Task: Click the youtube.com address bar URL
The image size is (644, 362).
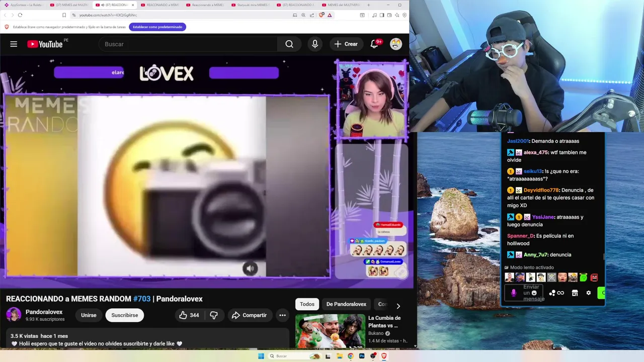Action: click(108, 15)
